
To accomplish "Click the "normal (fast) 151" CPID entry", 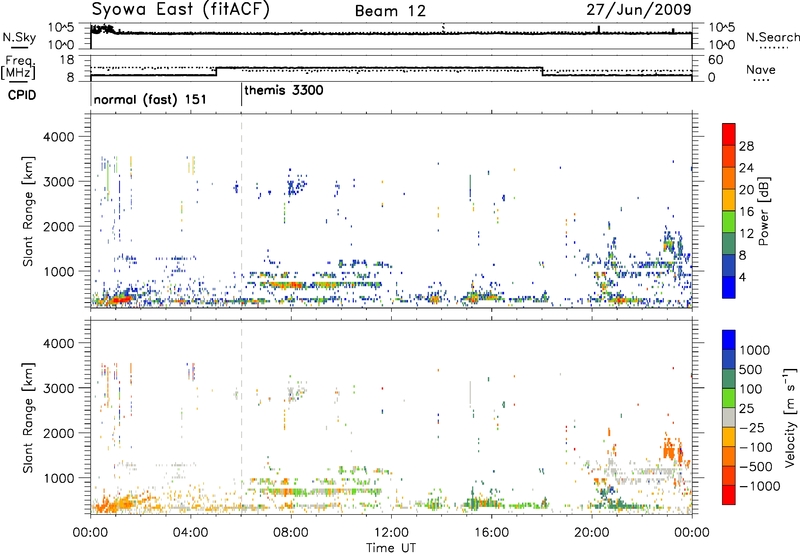I will (x=150, y=99).
